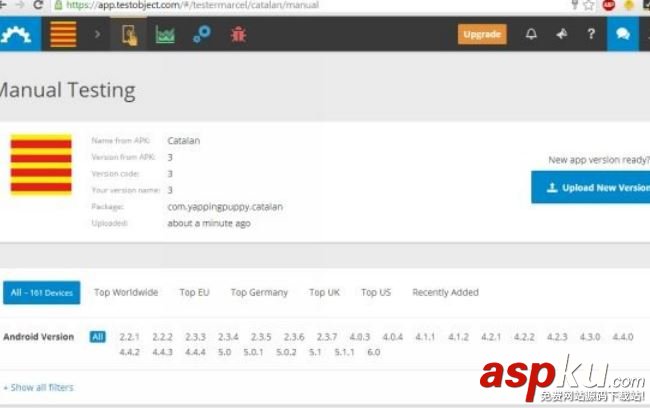Toggle the All Android Version filter
This screenshot has width=650, height=408.
point(97,337)
